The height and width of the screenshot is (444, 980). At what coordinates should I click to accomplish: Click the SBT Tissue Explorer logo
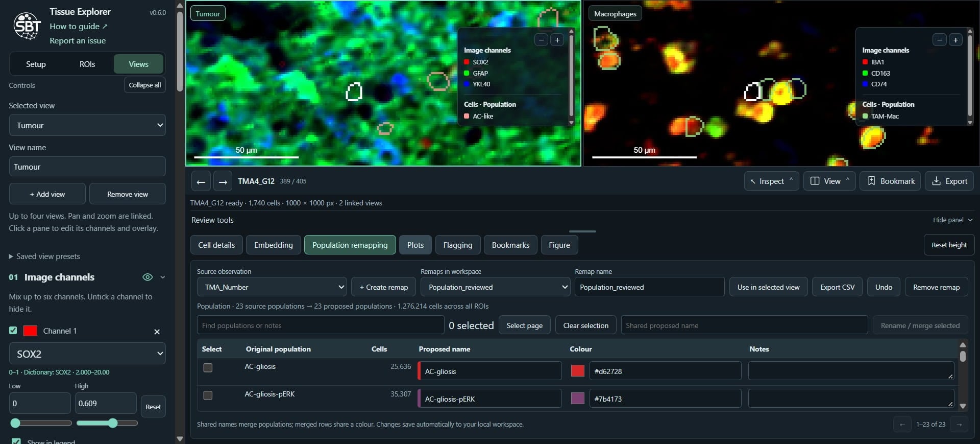coord(27,26)
